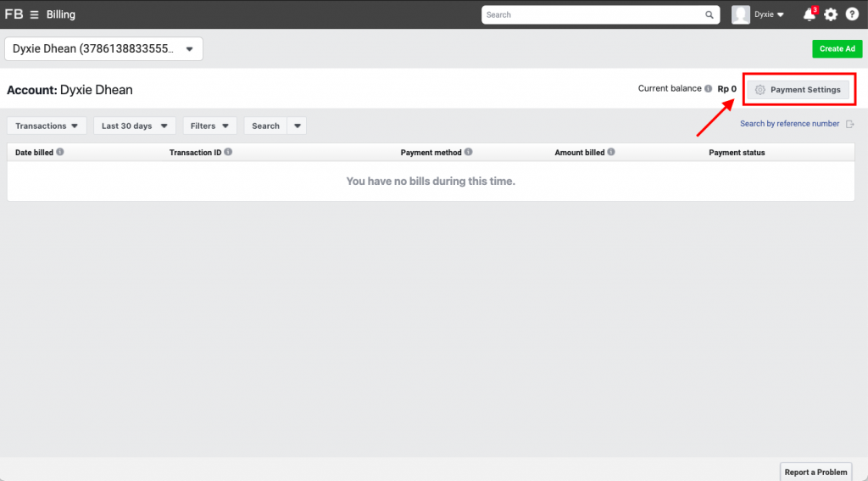This screenshot has height=481, width=868.
Task: Click info icon beside Transaction ID
Action: 228,153
